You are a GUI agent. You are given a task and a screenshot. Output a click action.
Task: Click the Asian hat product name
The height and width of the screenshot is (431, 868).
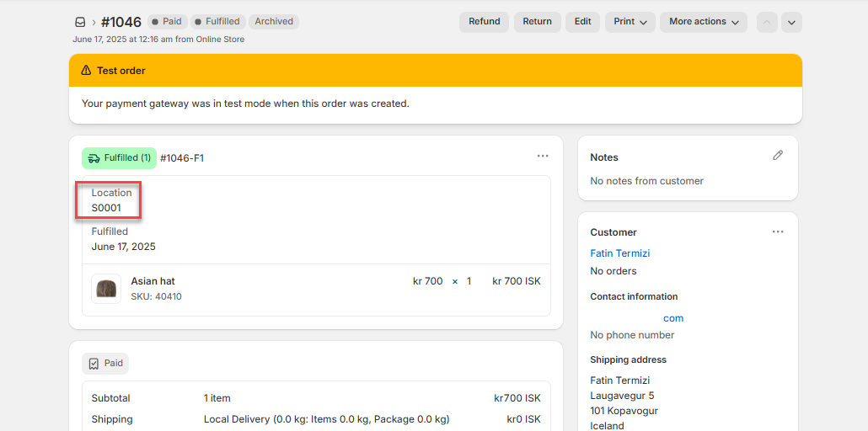coord(153,281)
